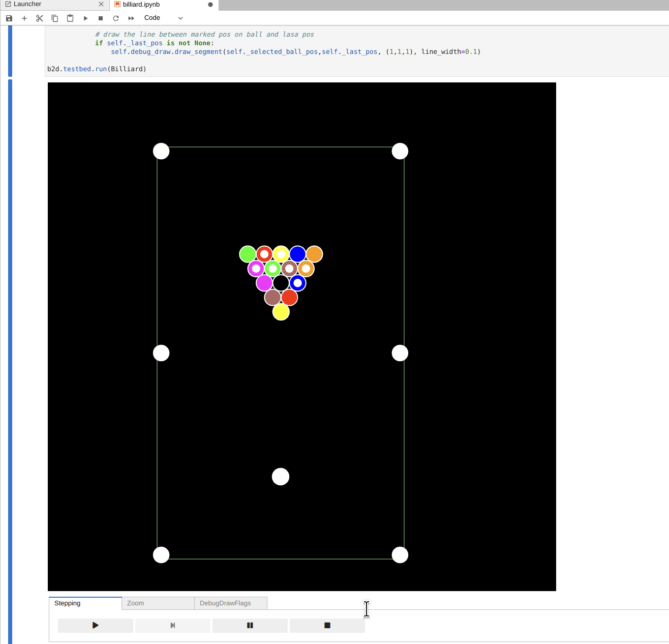Click the middle-left side pocket

[x=161, y=353]
